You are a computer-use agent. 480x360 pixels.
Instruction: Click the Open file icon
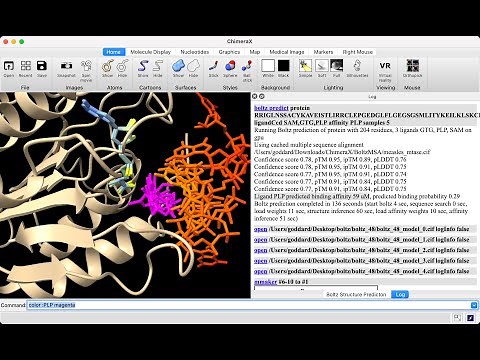[9, 66]
